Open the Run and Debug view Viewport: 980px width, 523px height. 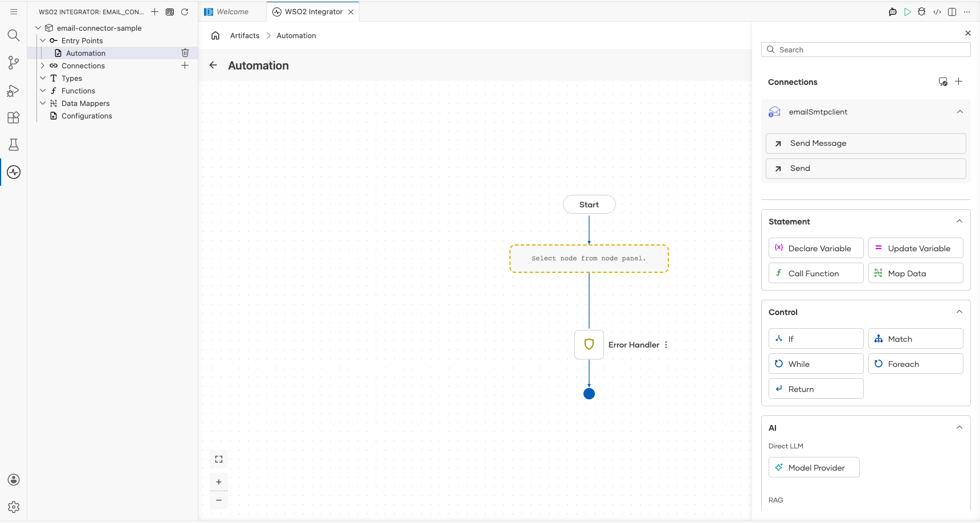[14, 90]
